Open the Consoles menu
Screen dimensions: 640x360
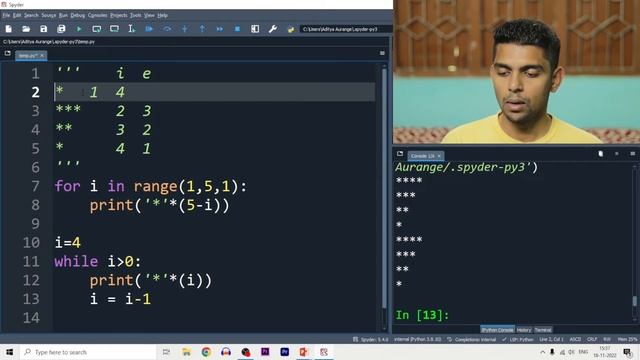(98, 15)
